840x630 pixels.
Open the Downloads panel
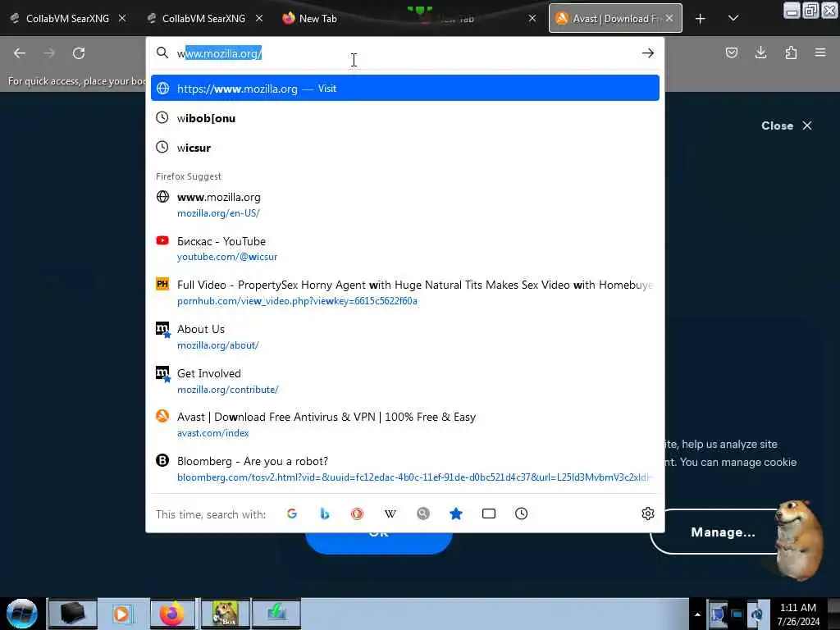coord(760,52)
